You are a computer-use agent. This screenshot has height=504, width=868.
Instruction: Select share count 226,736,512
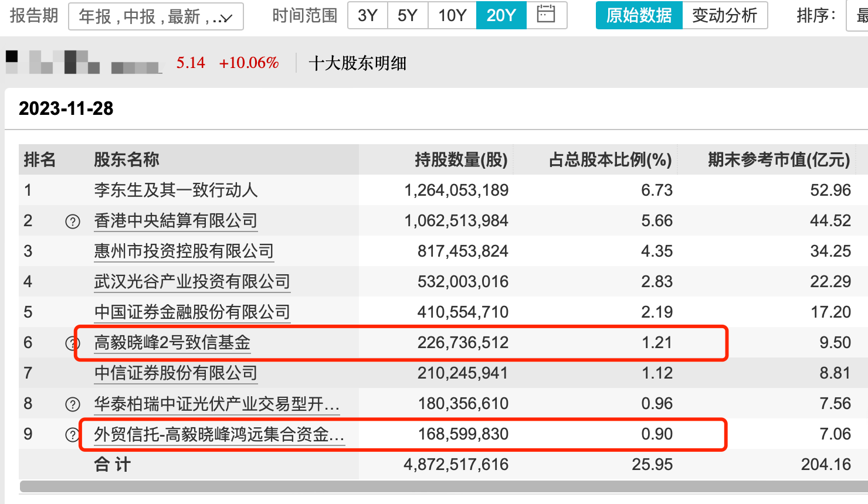pos(463,342)
